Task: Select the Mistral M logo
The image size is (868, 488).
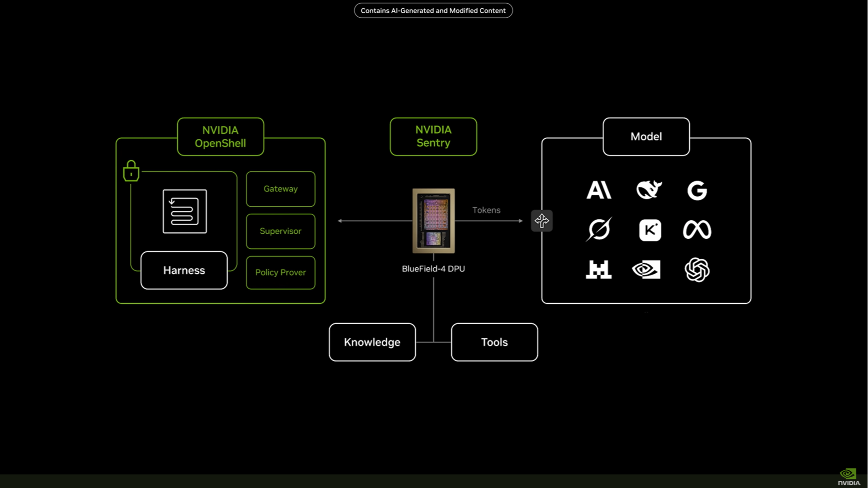Action: click(x=599, y=270)
